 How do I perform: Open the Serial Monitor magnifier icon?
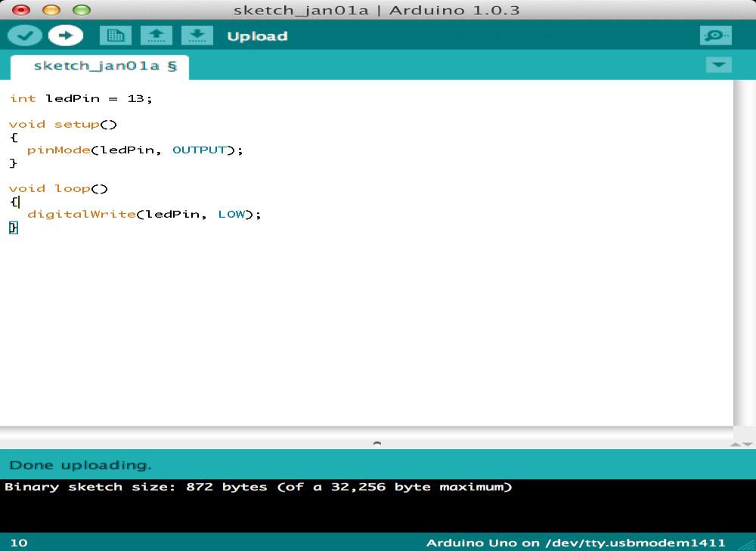pos(715,36)
